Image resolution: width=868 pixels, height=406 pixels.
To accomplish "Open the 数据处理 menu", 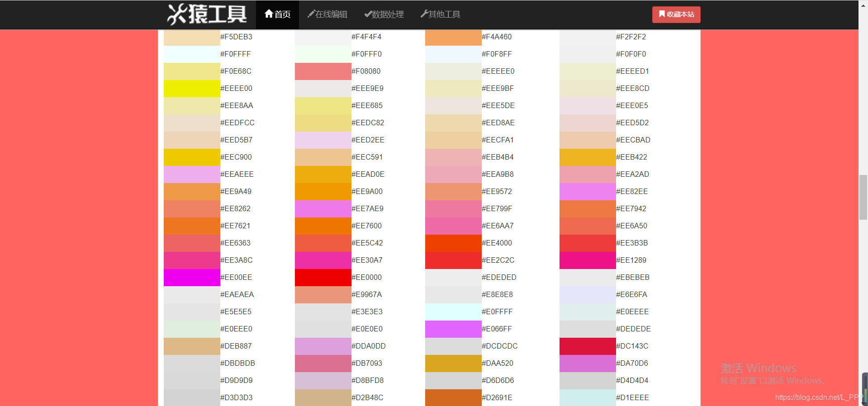I will click(384, 14).
